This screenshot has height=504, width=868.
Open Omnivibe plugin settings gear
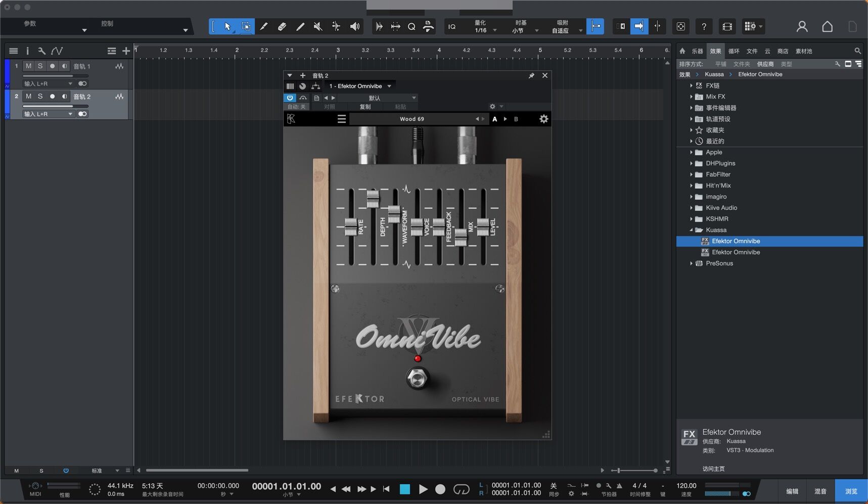543,119
